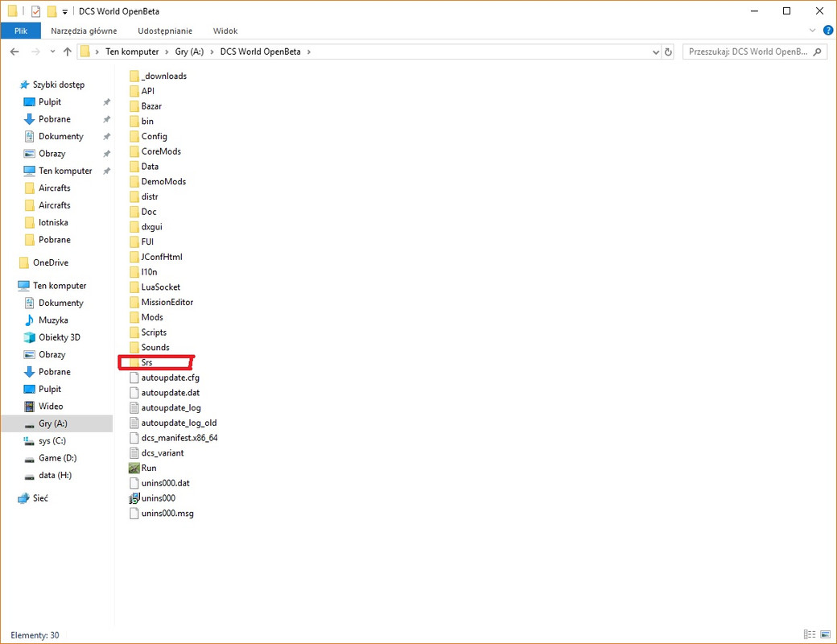Click New folder icon in title bar

click(52, 11)
